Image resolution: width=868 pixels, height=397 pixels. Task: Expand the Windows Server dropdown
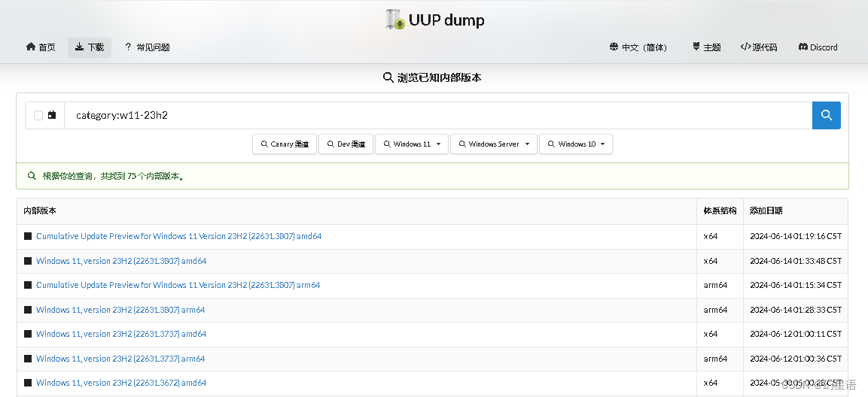tap(494, 144)
